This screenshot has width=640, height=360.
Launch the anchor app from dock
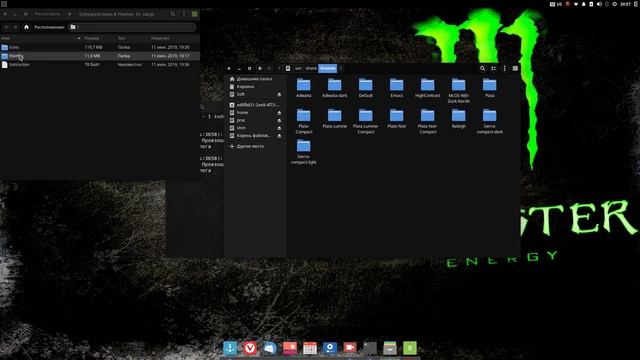(x=230, y=348)
